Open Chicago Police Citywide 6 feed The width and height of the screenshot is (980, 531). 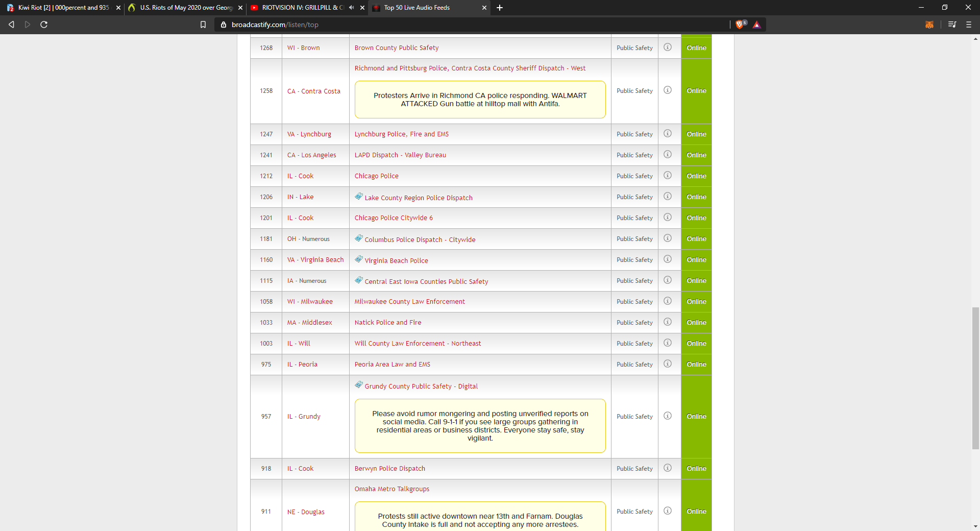[394, 218]
